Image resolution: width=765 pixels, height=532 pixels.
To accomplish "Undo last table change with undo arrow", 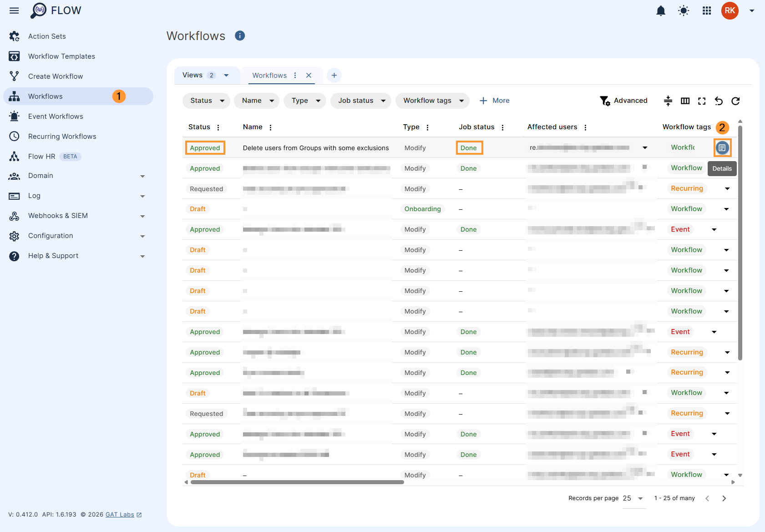I will coord(719,101).
